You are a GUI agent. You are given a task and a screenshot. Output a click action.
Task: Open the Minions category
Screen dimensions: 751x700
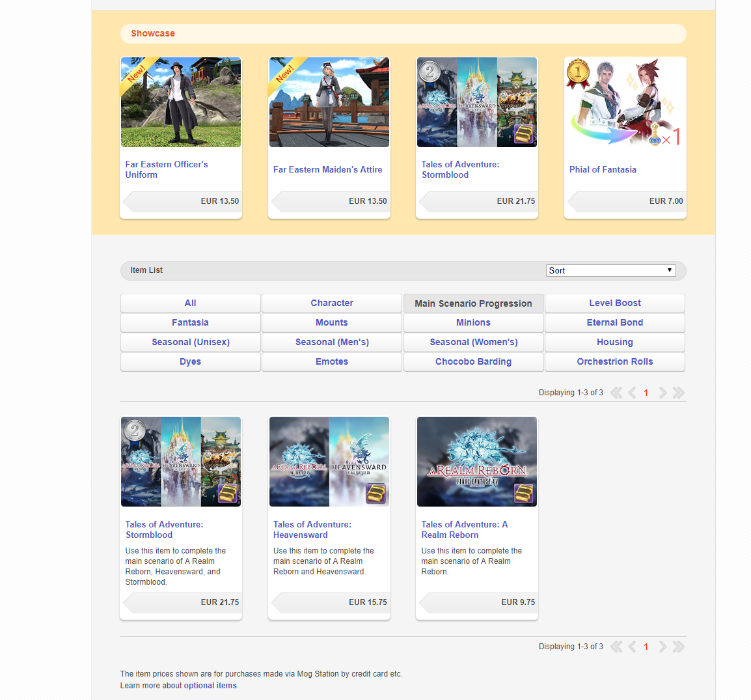click(x=473, y=323)
